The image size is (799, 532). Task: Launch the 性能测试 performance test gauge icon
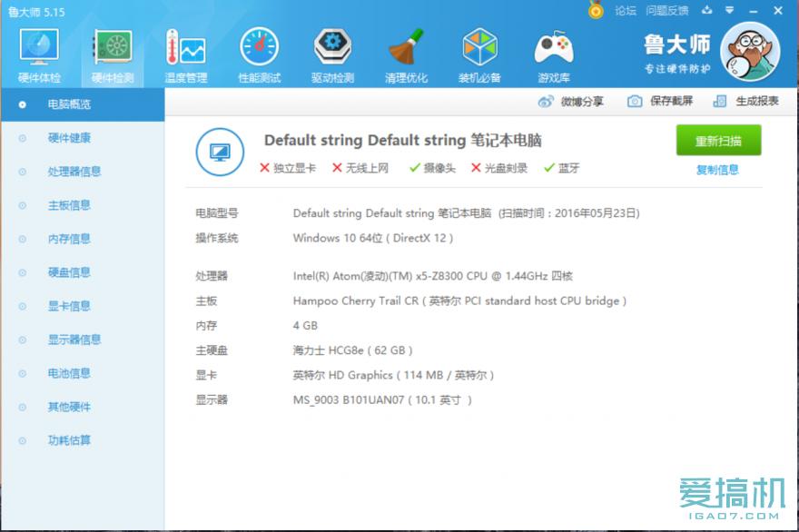coord(260,56)
